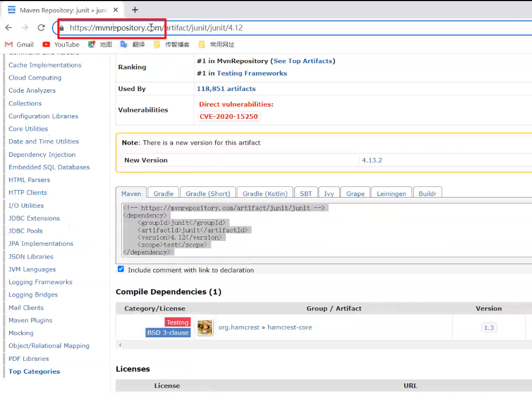Open Code Analyzers category
The width and height of the screenshot is (532, 393).
point(32,90)
